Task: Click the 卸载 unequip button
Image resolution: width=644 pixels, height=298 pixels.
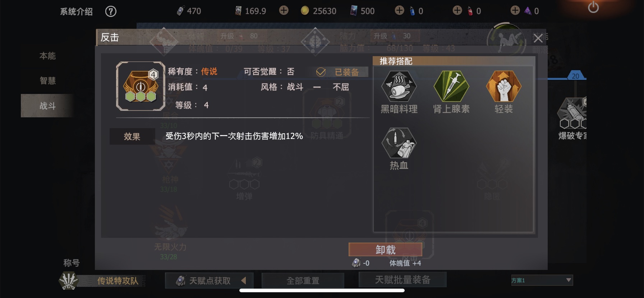Action: (x=385, y=249)
